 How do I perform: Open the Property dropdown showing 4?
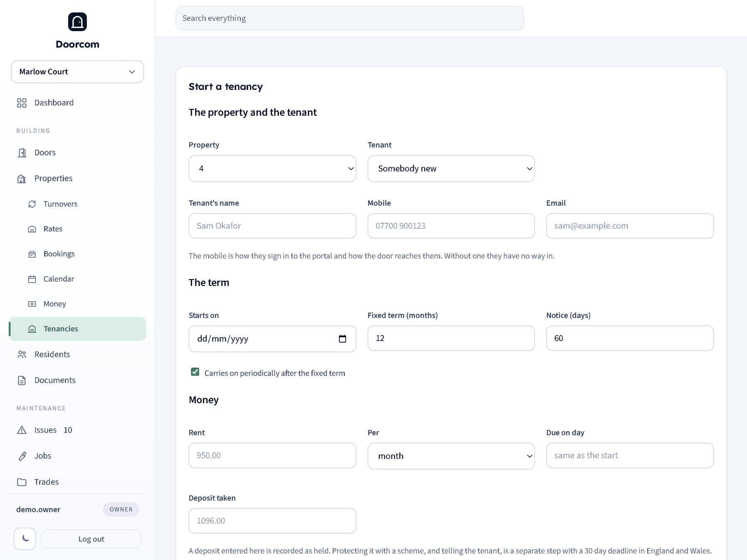pos(272,168)
